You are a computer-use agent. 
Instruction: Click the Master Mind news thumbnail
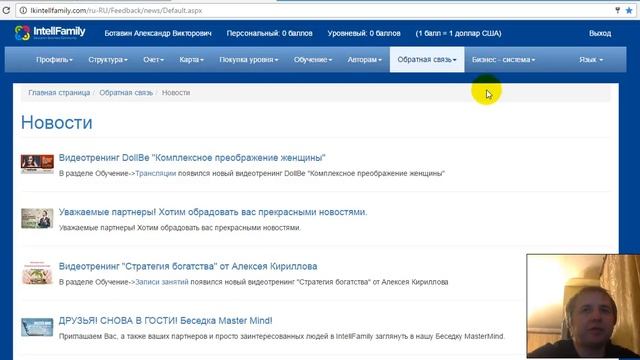pyautogui.click(x=37, y=327)
